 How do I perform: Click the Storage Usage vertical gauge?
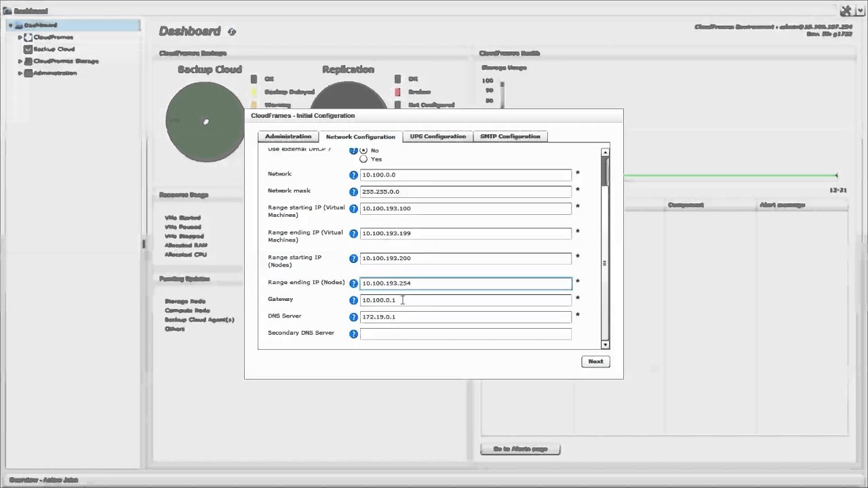(502, 94)
